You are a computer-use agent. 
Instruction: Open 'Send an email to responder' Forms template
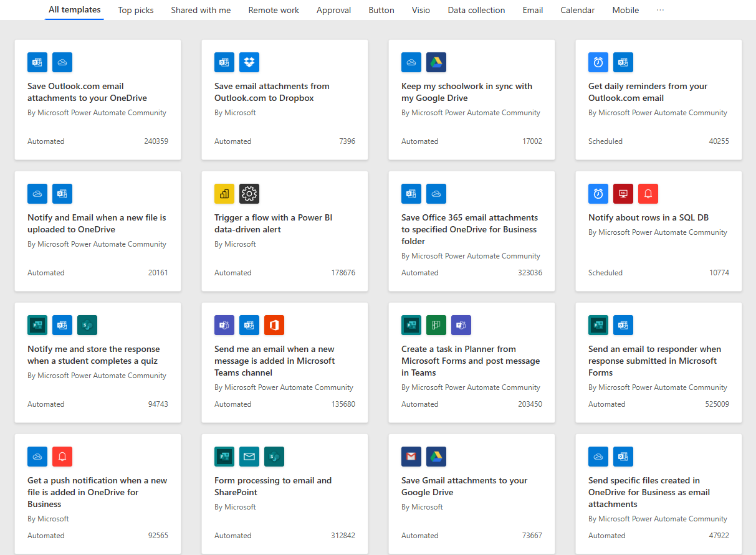(x=654, y=361)
